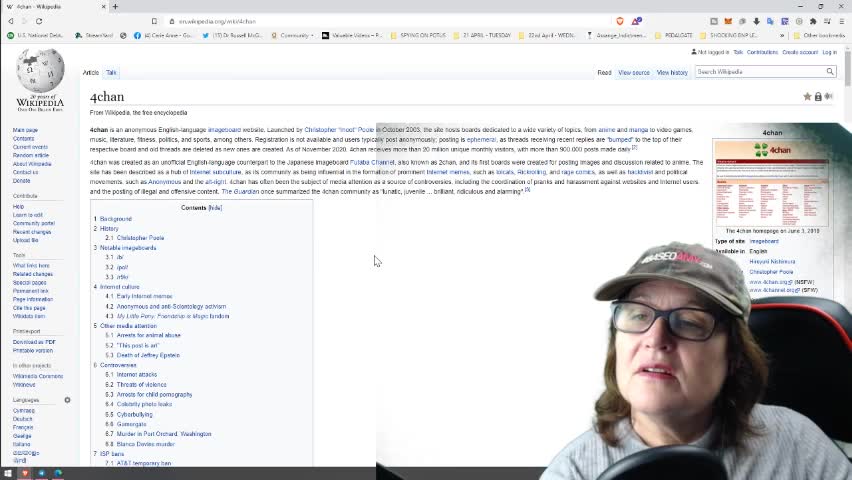Open the Twitter Dr Russell bookmark
Image resolution: width=852 pixels, height=480 pixels.
232,35
